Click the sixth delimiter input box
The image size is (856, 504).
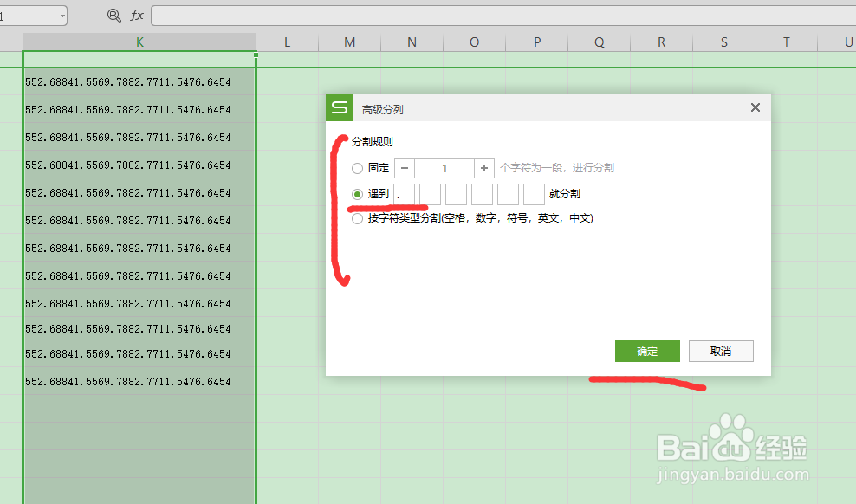(534, 194)
